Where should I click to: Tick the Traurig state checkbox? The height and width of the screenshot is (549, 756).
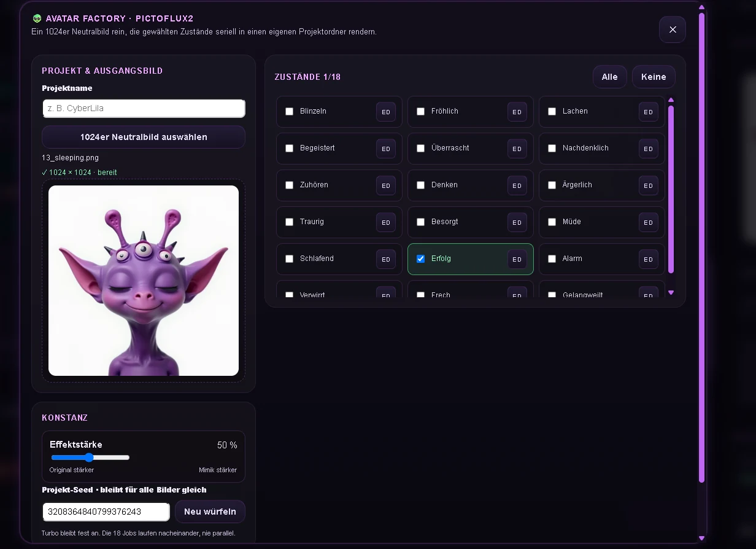click(x=290, y=222)
